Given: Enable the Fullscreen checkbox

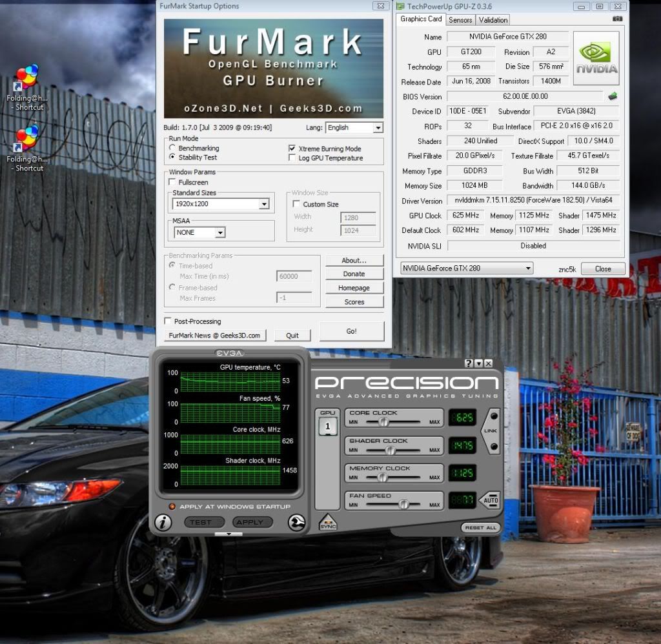Looking at the screenshot, I should (172, 182).
